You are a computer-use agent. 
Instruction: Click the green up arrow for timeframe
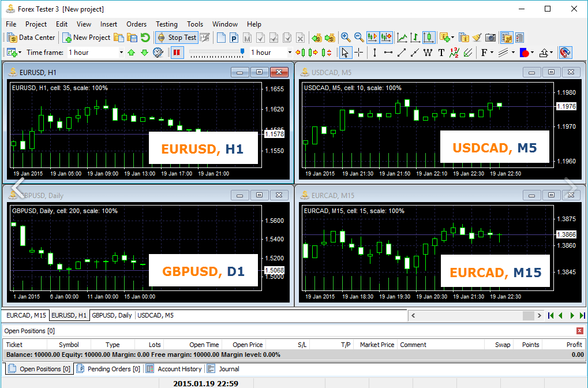tap(131, 53)
